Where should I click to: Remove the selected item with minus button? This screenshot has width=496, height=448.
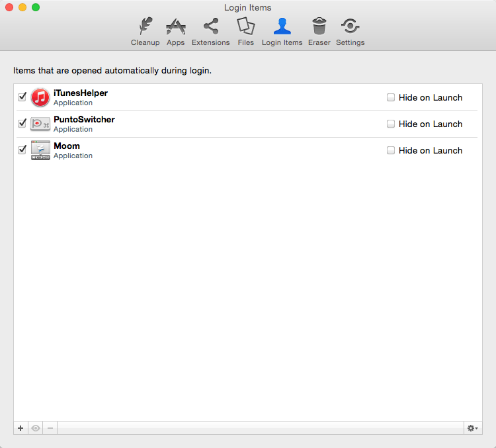coord(50,428)
